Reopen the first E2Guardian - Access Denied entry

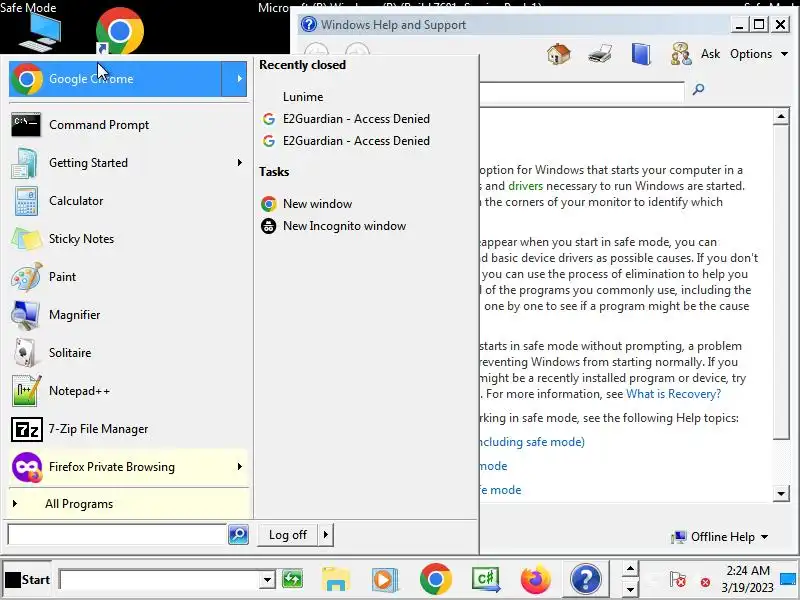pyautogui.click(x=356, y=119)
